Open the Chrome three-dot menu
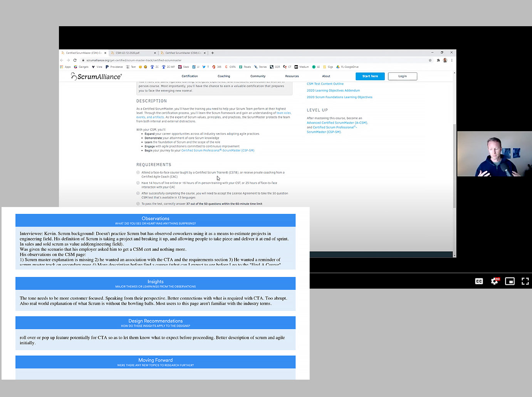532x397 pixels. point(452,60)
